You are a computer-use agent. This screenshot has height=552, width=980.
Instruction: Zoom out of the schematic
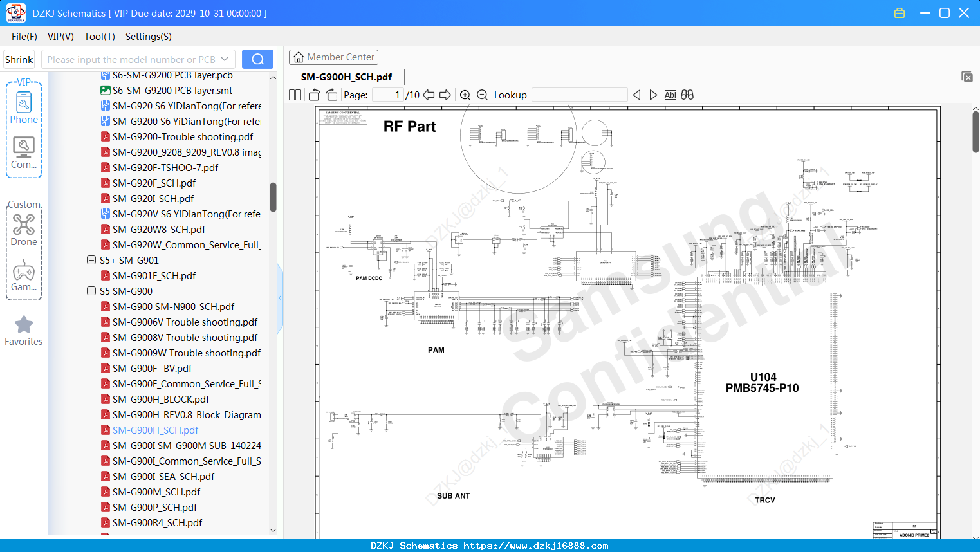482,95
